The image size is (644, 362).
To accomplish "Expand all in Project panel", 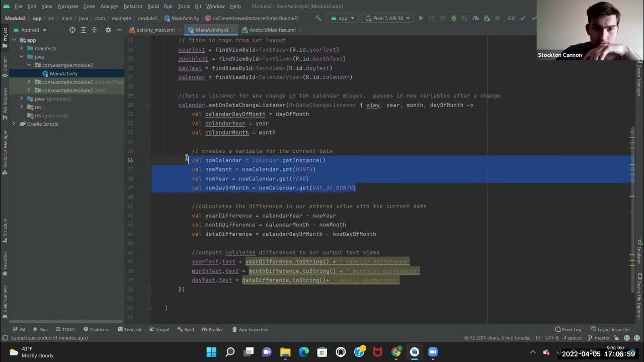I will coord(84,30).
